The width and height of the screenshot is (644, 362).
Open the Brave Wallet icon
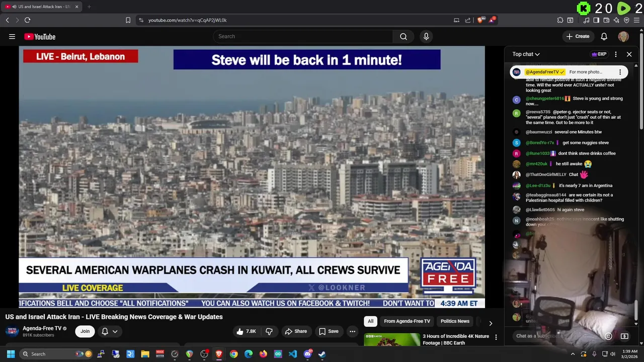point(606,20)
